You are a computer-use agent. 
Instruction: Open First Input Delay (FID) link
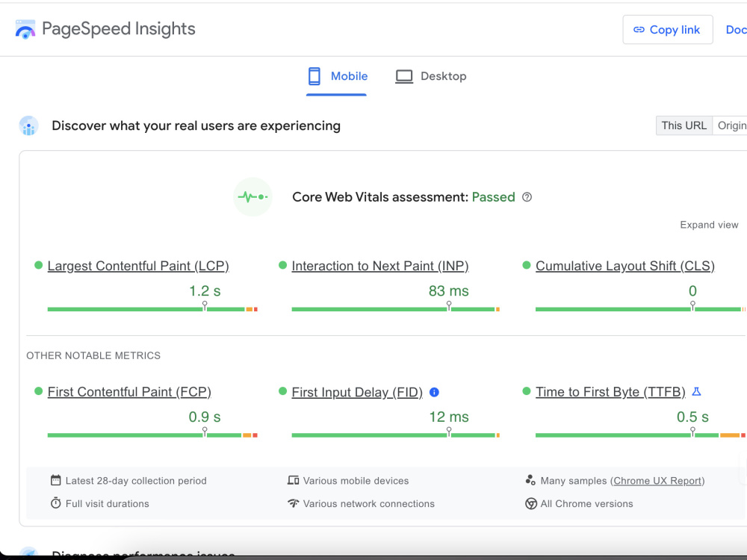click(x=357, y=393)
